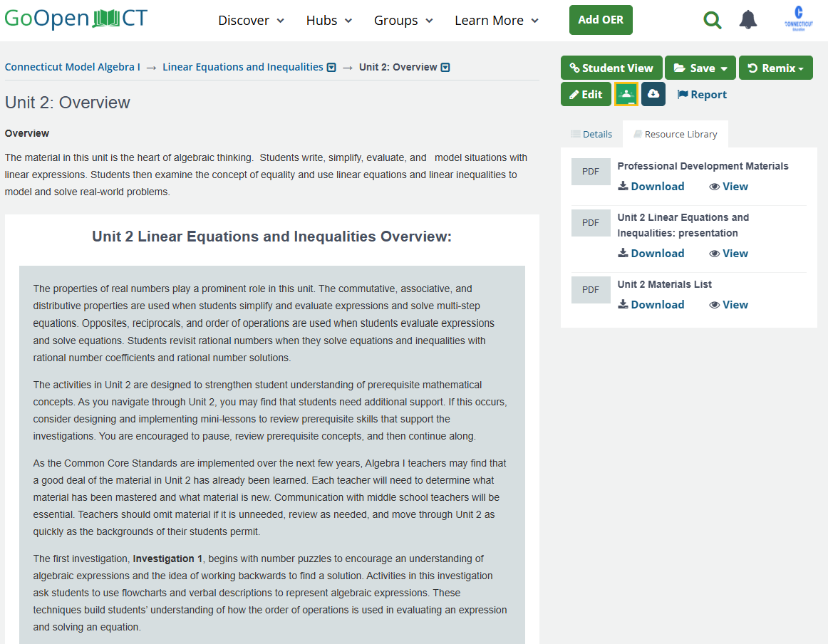Expand Linear Equations and Inequalities breadcrumb dropdown

pos(331,68)
